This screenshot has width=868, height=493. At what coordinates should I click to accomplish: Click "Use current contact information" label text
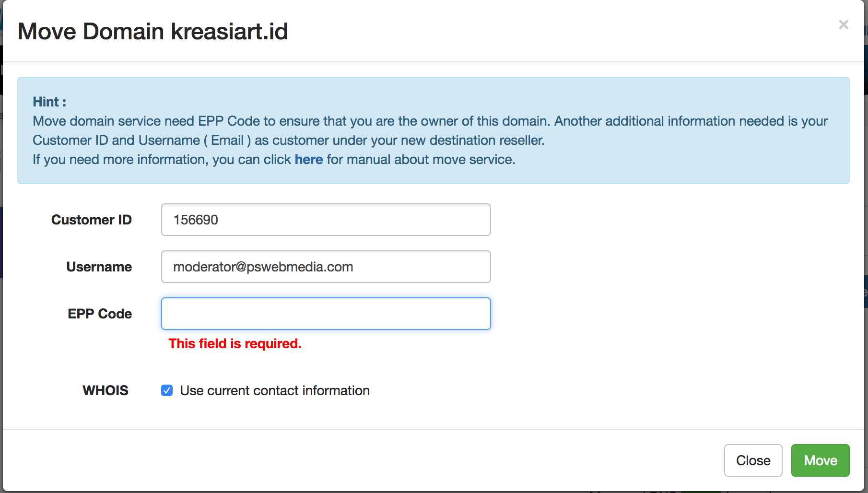[x=275, y=390]
